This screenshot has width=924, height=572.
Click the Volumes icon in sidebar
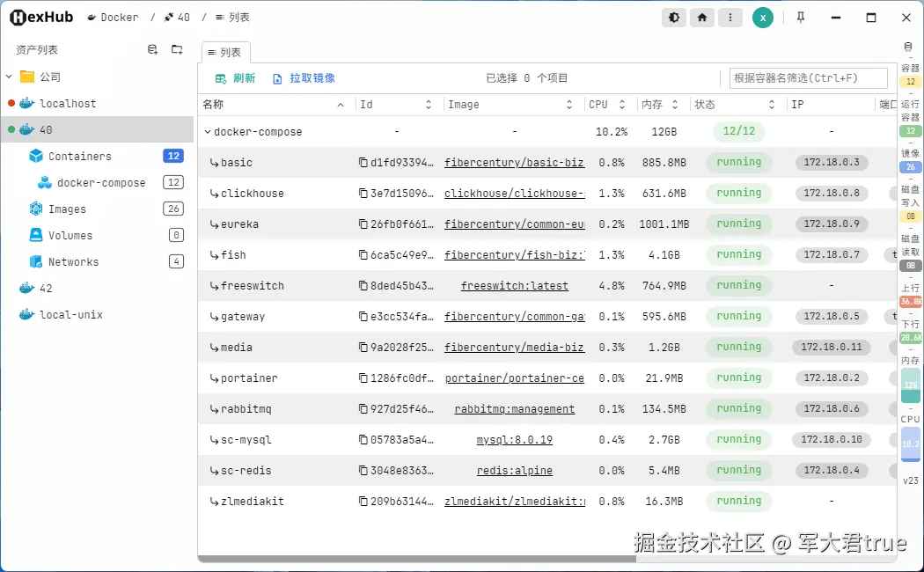[x=36, y=235]
